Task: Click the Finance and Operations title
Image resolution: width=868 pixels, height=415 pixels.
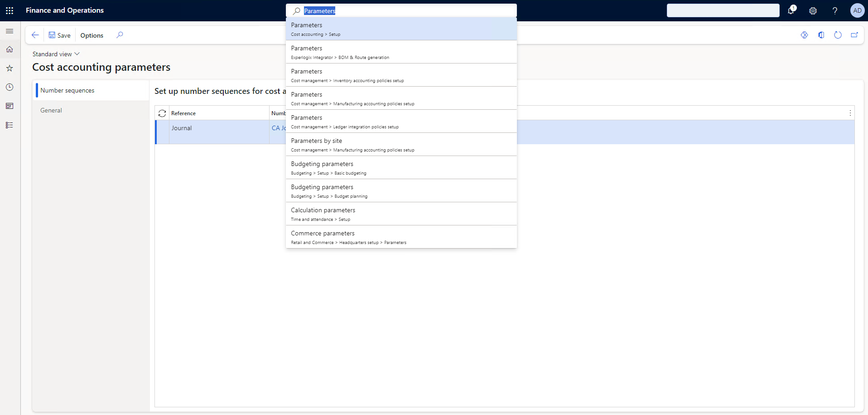Action: coord(65,10)
